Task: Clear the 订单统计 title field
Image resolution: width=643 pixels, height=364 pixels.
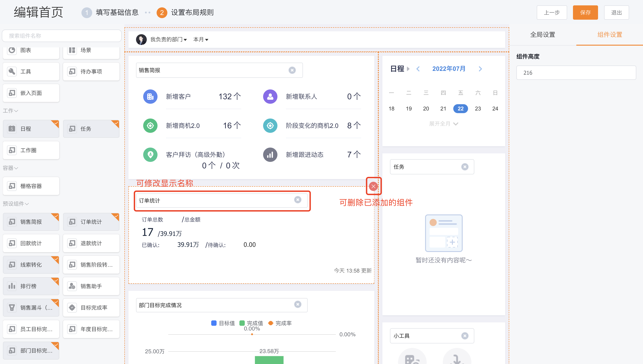Action: click(x=298, y=200)
